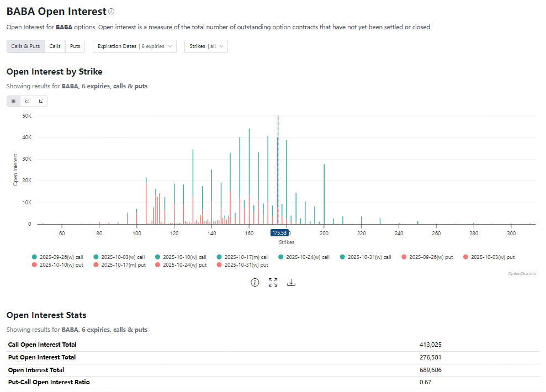Click the tall bar at strike 200
Viewport: 546px width, 392px height.
pyautogui.click(x=324, y=194)
